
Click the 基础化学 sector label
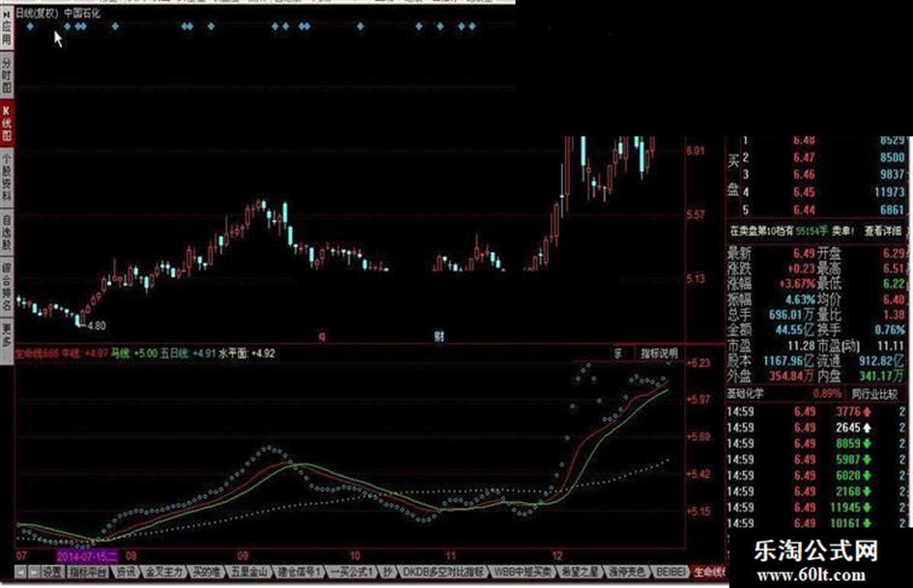tap(745, 394)
